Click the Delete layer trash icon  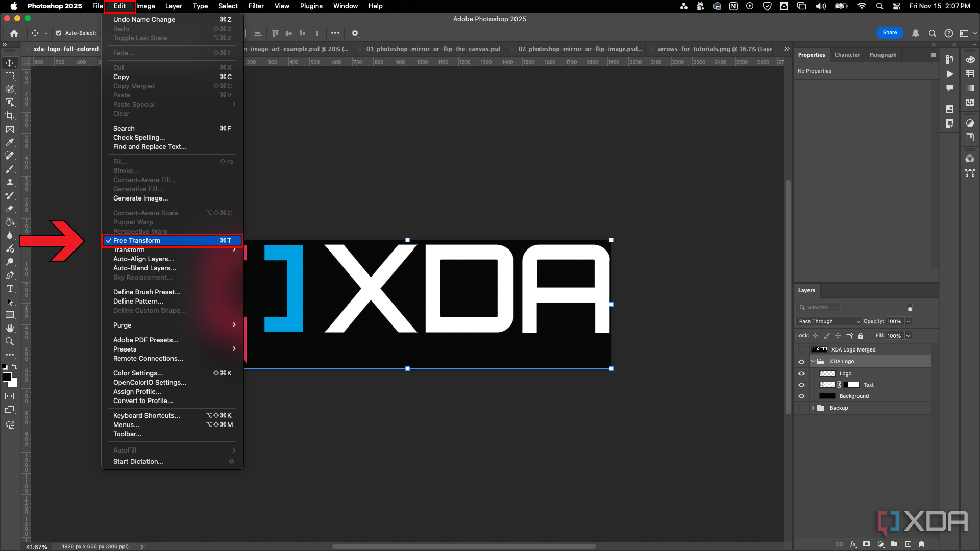click(x=922, y=544)
